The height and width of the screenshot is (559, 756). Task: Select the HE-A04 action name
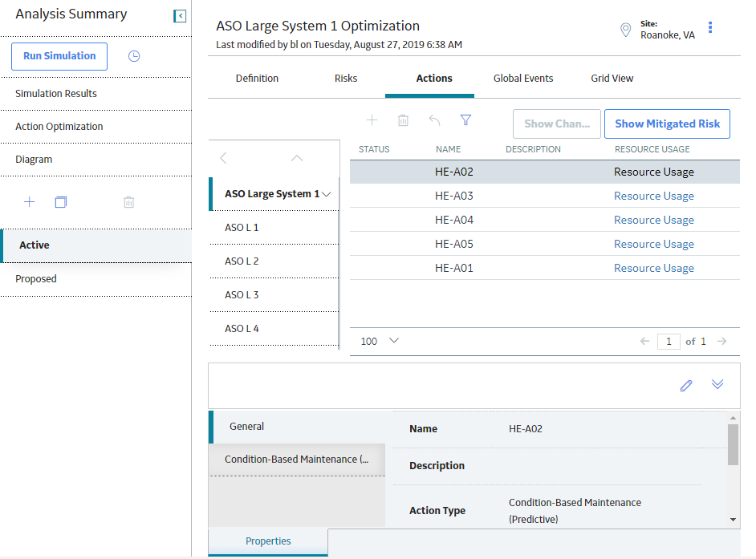453,221
